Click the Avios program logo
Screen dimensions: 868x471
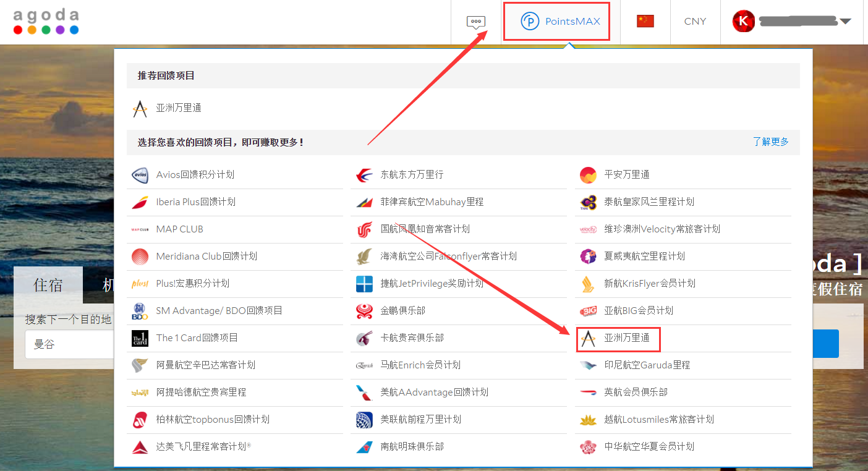[x=140, y=175]
